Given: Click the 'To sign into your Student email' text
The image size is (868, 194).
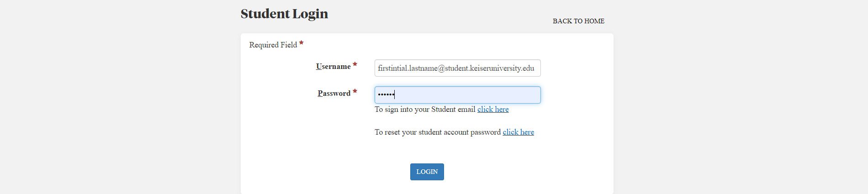Looking at the screenshot, I should 425,110.
